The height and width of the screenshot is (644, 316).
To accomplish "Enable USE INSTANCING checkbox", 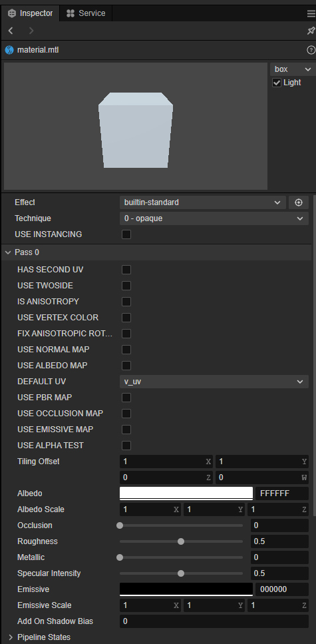I will (x=126, y=234).
